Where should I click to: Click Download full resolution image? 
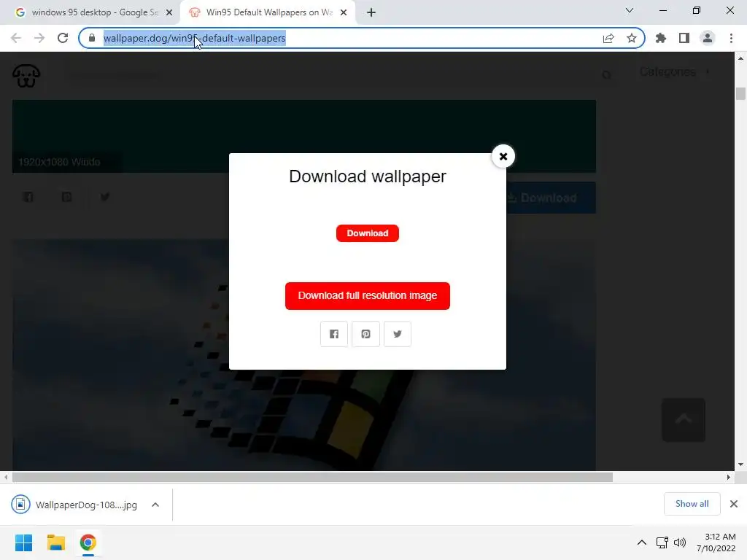coord(368,296)
